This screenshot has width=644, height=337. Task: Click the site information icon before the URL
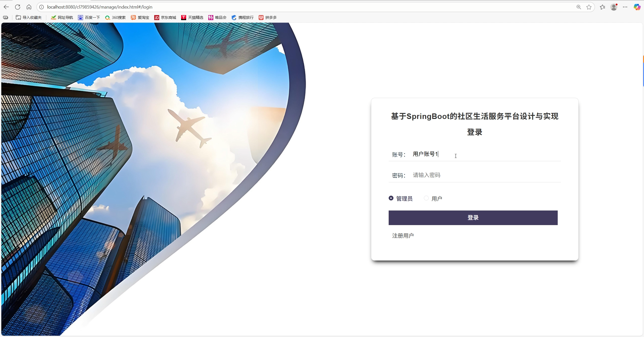(x=42, y=7)
